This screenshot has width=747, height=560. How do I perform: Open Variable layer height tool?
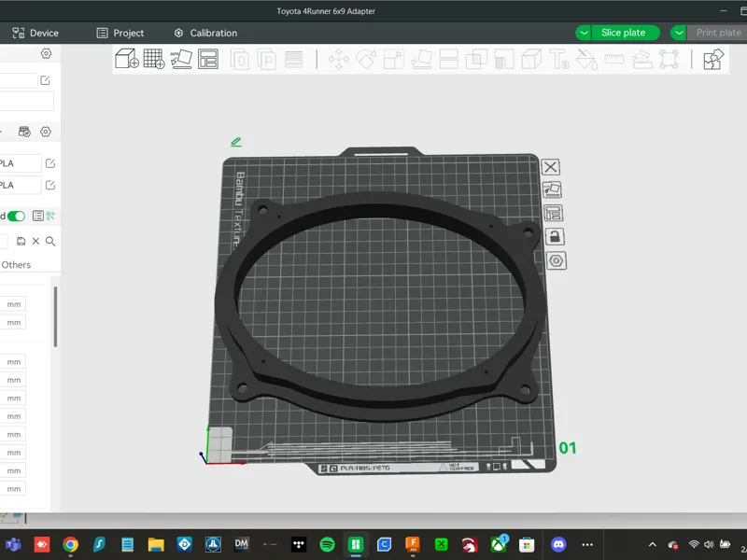(x=293, y=60)
